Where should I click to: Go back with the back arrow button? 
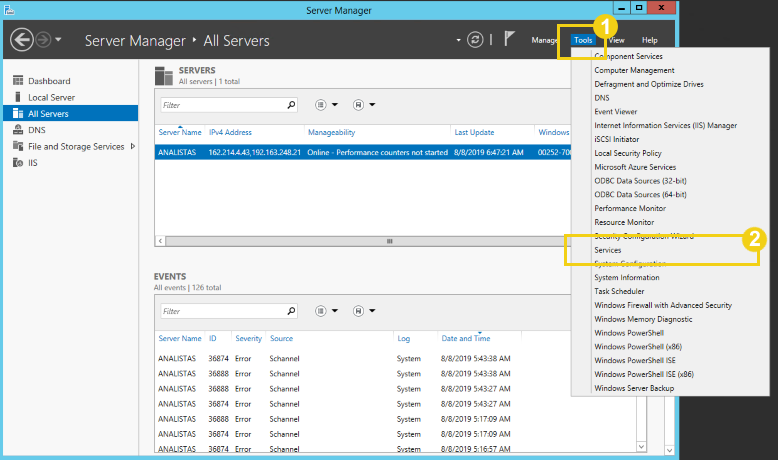click(x=22, y=40)
